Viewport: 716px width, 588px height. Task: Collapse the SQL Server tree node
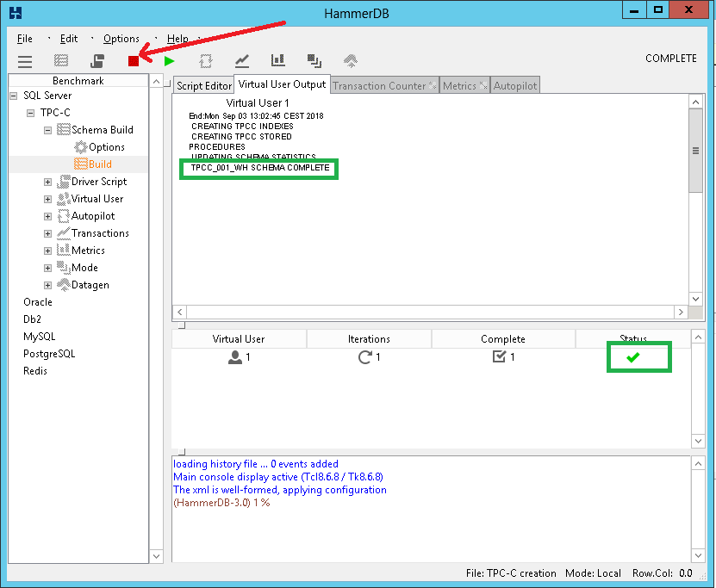(14, 96)
